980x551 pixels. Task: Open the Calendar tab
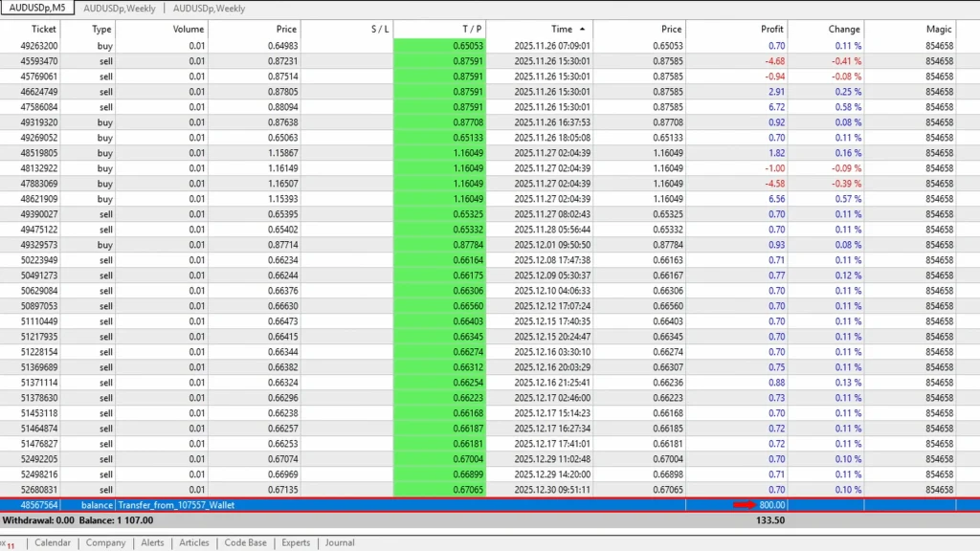pyautogui.click(x=53, y=542)
